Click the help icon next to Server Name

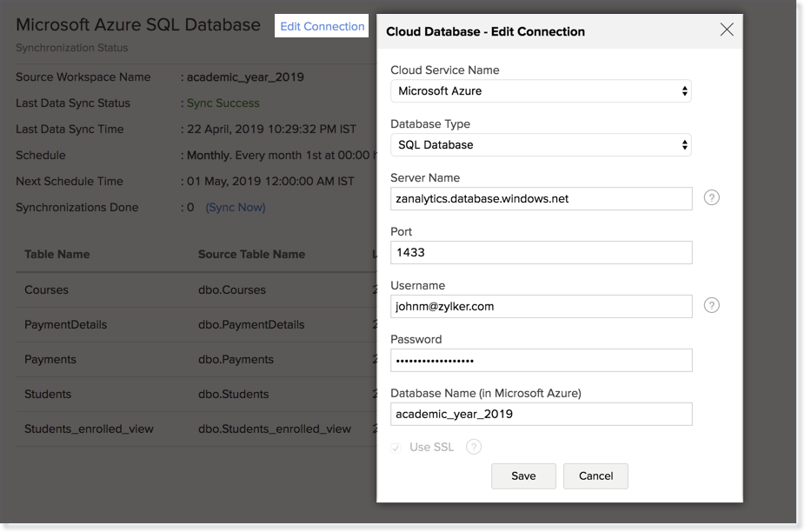coord(711,198)
